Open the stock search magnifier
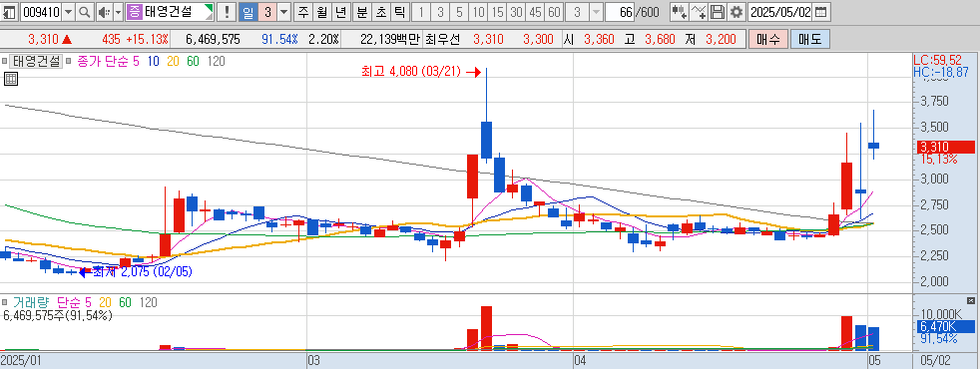Screen dimensions: 980x369 pos(84,11)
